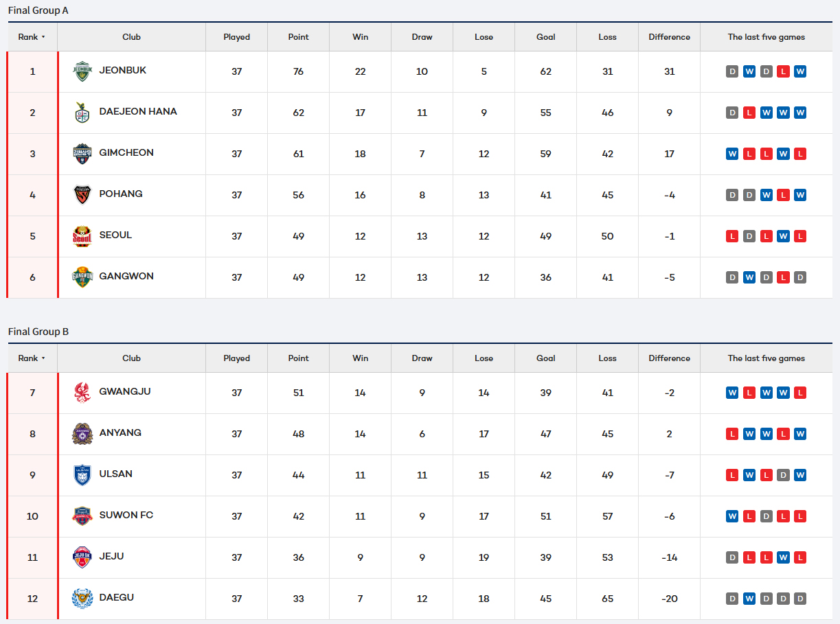Click the Difference column header in Group B
The width and height of the screenshot is (840, 624).
coord(669,358)
